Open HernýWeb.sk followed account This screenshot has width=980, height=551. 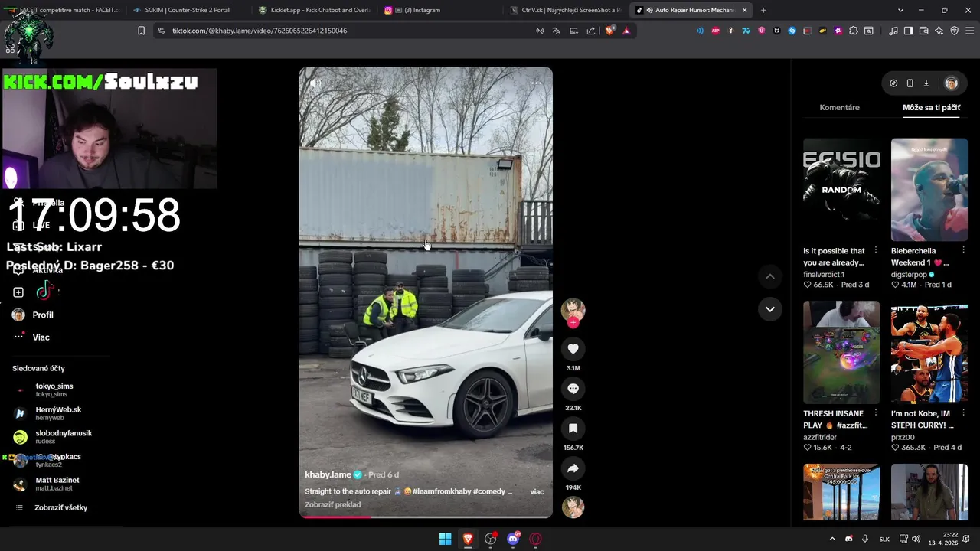tap(58, 413)
